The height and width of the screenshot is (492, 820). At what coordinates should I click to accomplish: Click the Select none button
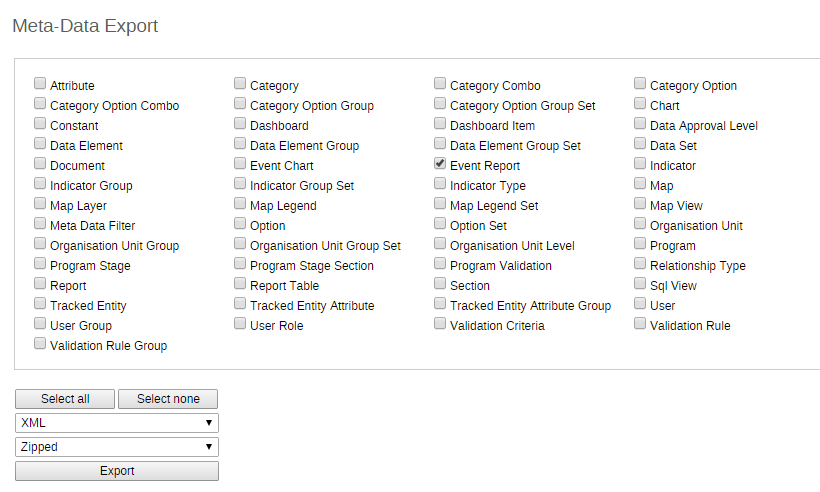click(168, 399)
